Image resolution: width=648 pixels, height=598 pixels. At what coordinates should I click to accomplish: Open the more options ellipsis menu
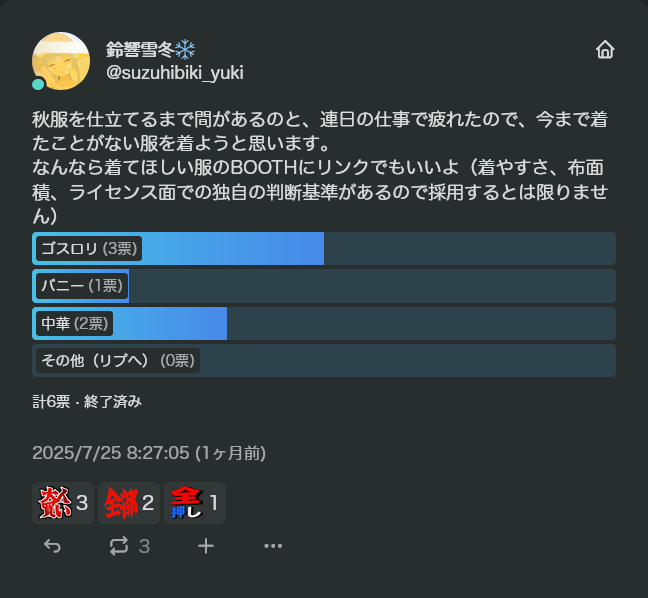tap(273, 546)
